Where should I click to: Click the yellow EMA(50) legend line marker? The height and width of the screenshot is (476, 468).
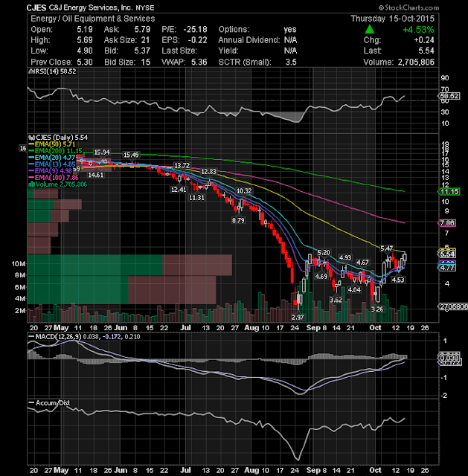[x=31, y=144]
